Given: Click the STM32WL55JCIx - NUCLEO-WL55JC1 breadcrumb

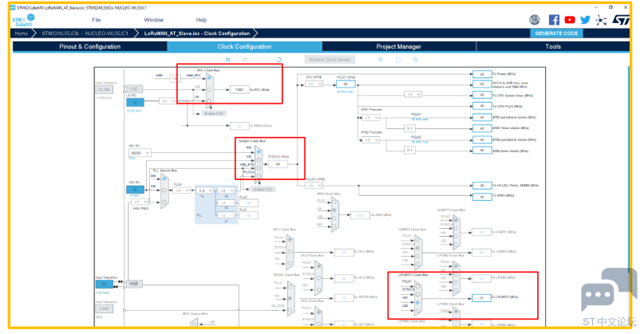Looking at the screenshot, I should click(x=85, y=33).
